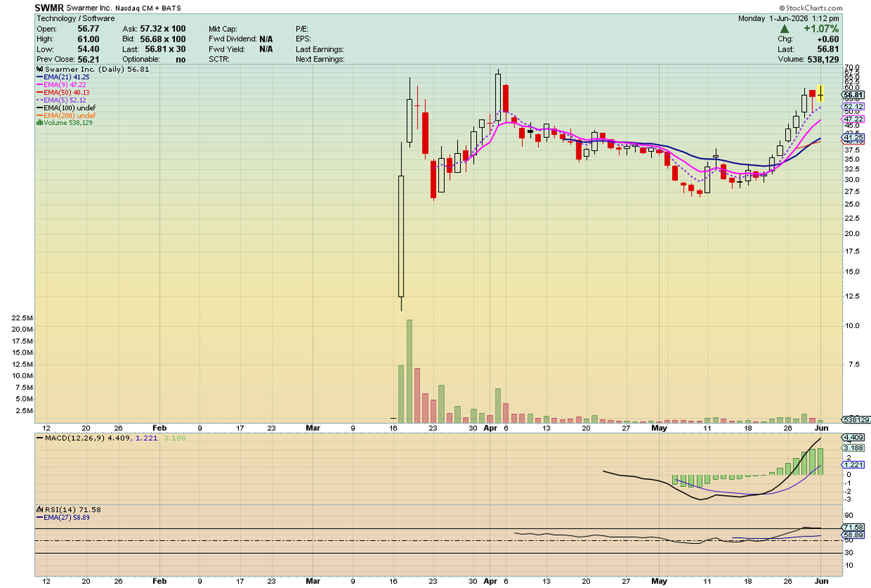Click the Mkt Cap label
The width and height of the screenshot is (871, 588).
[x=223, y=28]
